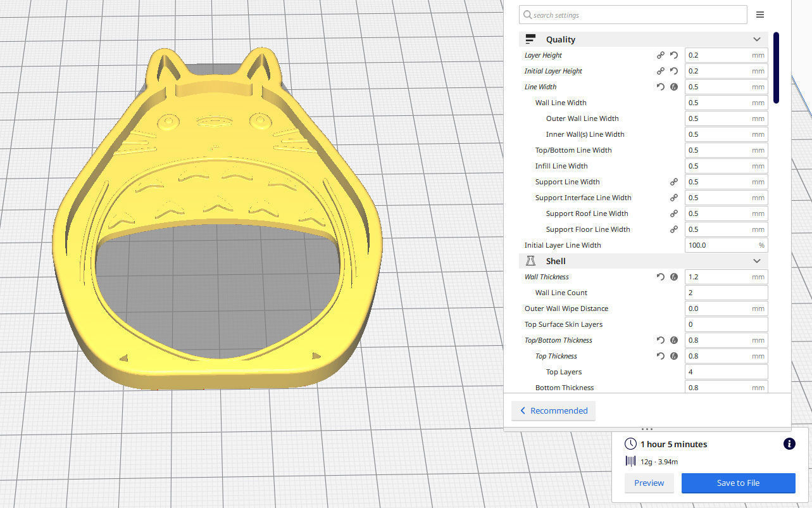Click the link icon for Support Interface Line Width

(x=674, y=198)
